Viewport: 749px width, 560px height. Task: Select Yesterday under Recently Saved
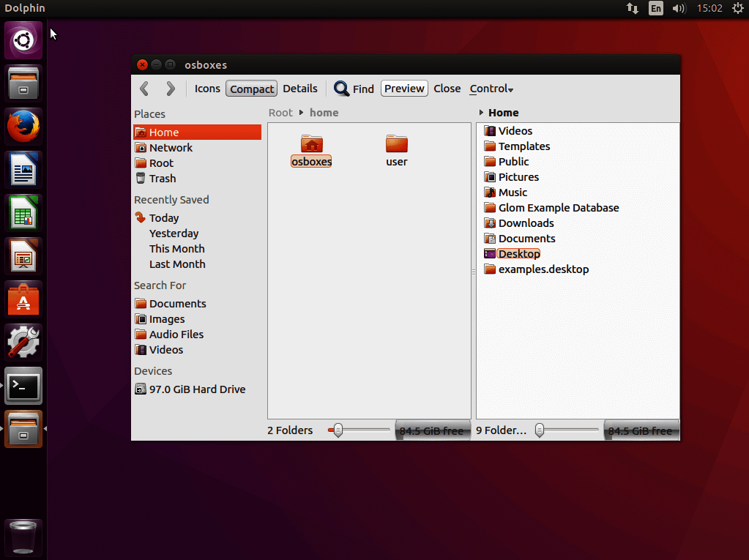176,233
